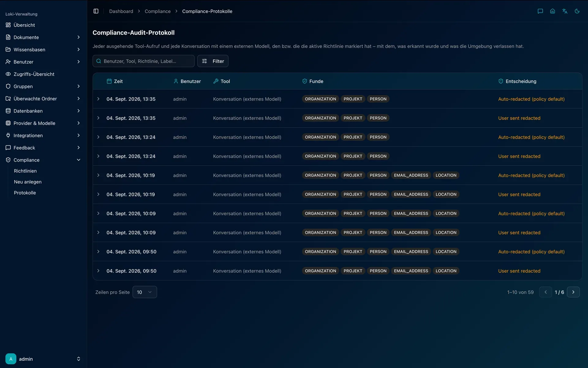Follow the Compliance breadcrumb link
The image size is (588, 368).
coord(158,11)
